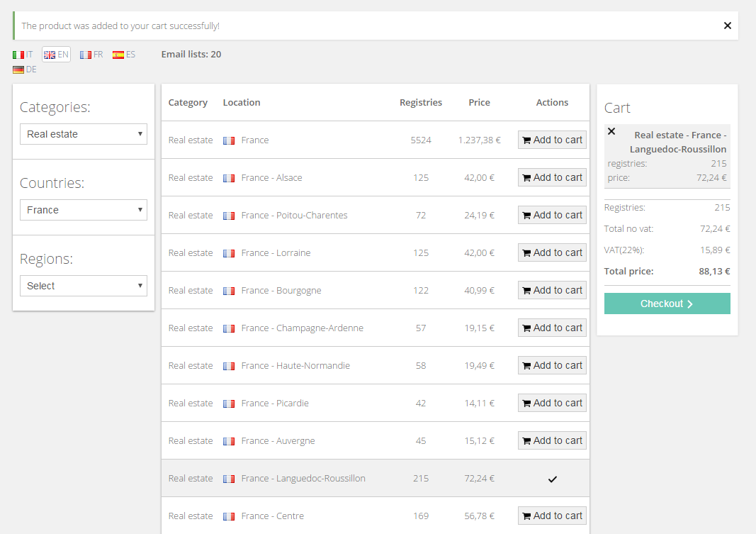Open the Categories dropdown (Real estate)
This screenshot has height=534, width=756.
click(x=84, y=134)
